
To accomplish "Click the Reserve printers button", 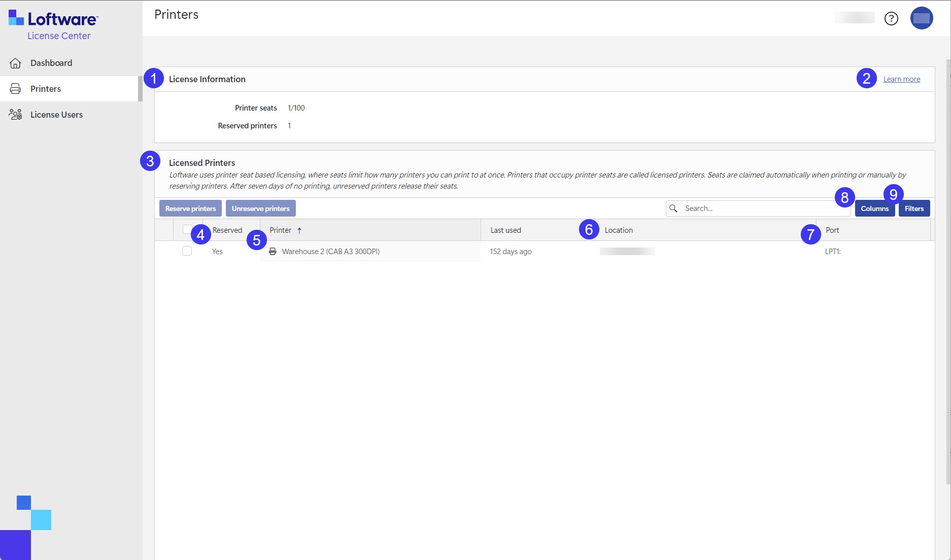I will pos(190,208).
